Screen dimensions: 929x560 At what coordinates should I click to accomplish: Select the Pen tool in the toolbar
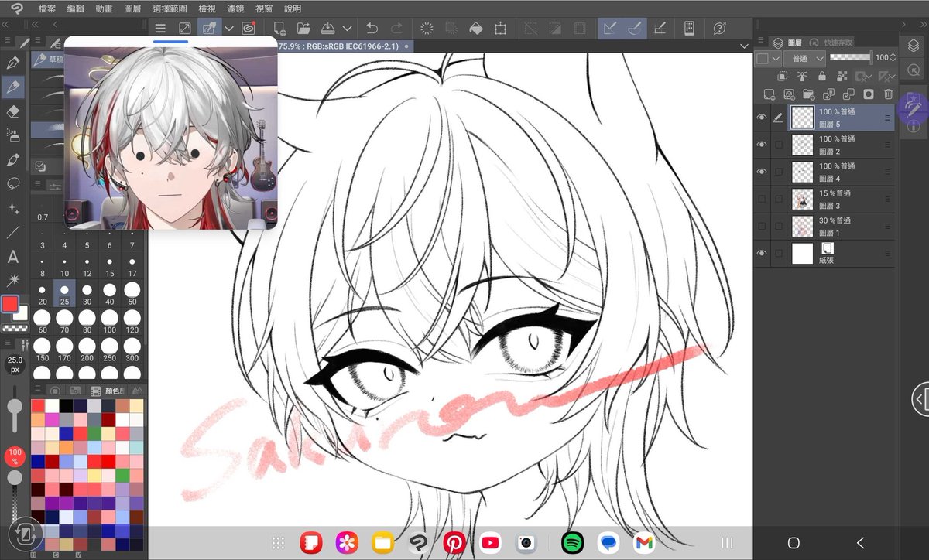12,63
